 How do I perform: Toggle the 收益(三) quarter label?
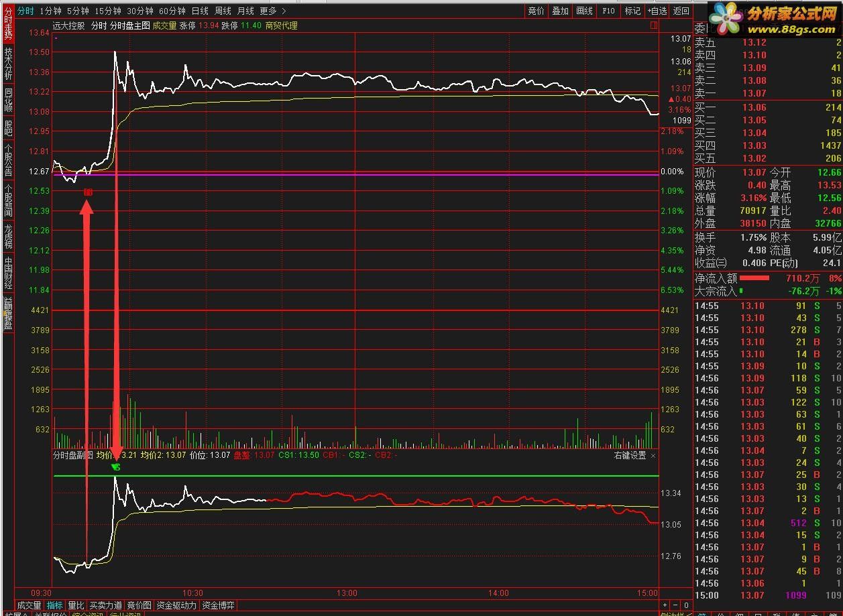[711, 263]
